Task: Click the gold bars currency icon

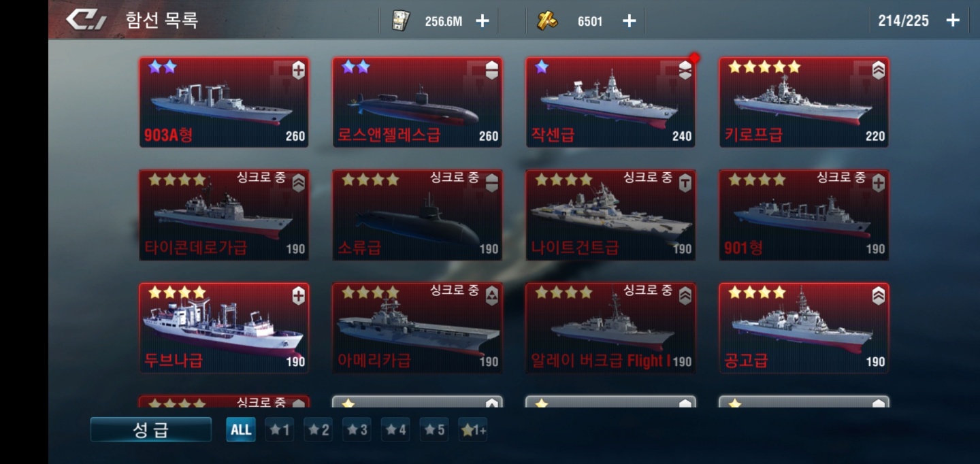Action: point(547,21)
